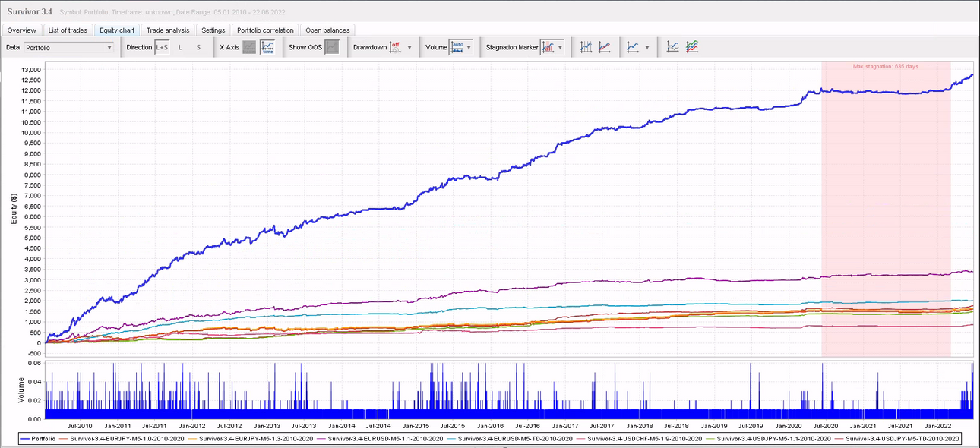Click the Volume auto icon

point(457,47)
